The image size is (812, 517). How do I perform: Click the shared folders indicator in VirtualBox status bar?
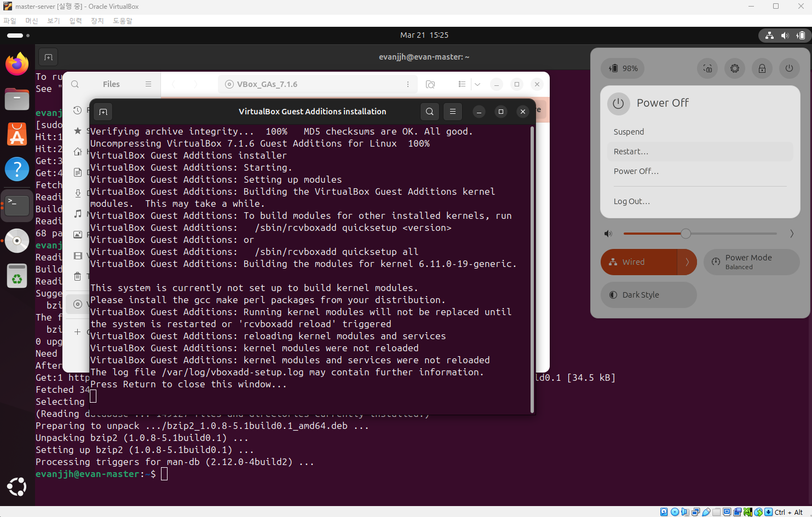[717, 512]
